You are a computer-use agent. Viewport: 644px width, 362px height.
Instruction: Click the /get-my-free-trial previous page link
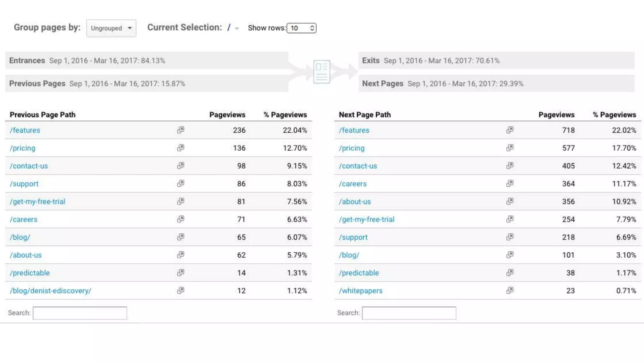point(37,202)
